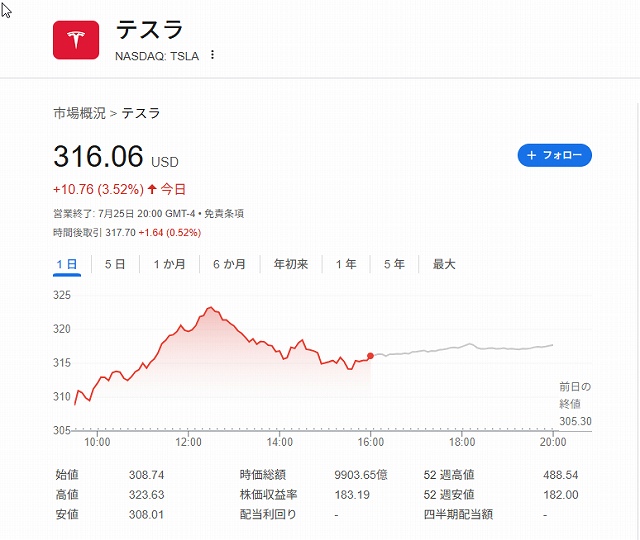Click the red dot marker at 16:00 close
The image size is (640, 540).
370,356
